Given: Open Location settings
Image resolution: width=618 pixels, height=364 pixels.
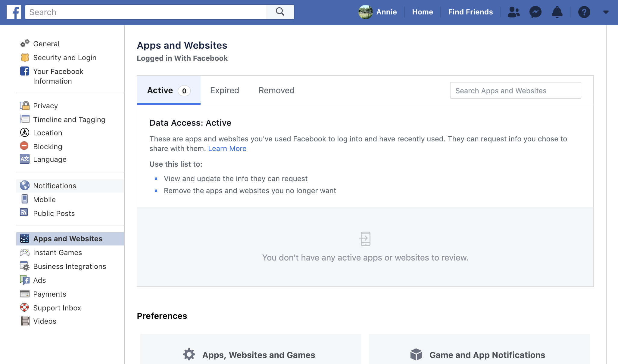Looking at the screenshot, I should (x=48, y=133).
